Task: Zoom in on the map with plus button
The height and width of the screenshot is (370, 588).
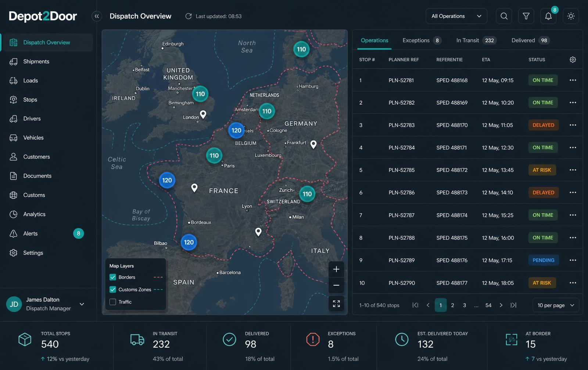Action: (x=336, y=269)
